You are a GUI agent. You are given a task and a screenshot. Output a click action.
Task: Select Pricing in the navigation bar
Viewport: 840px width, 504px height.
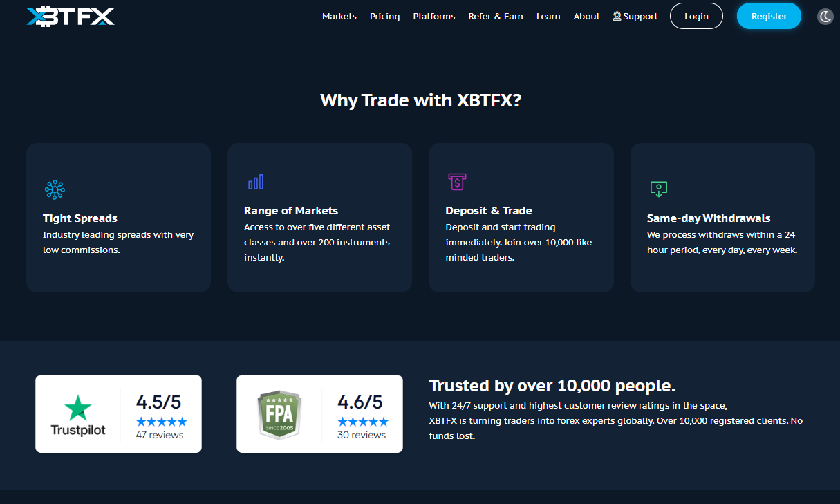[x=384, y=16]
